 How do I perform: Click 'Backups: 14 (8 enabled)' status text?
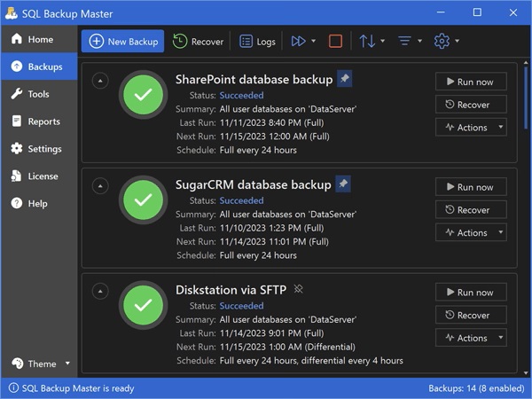(x=476, y=388)
